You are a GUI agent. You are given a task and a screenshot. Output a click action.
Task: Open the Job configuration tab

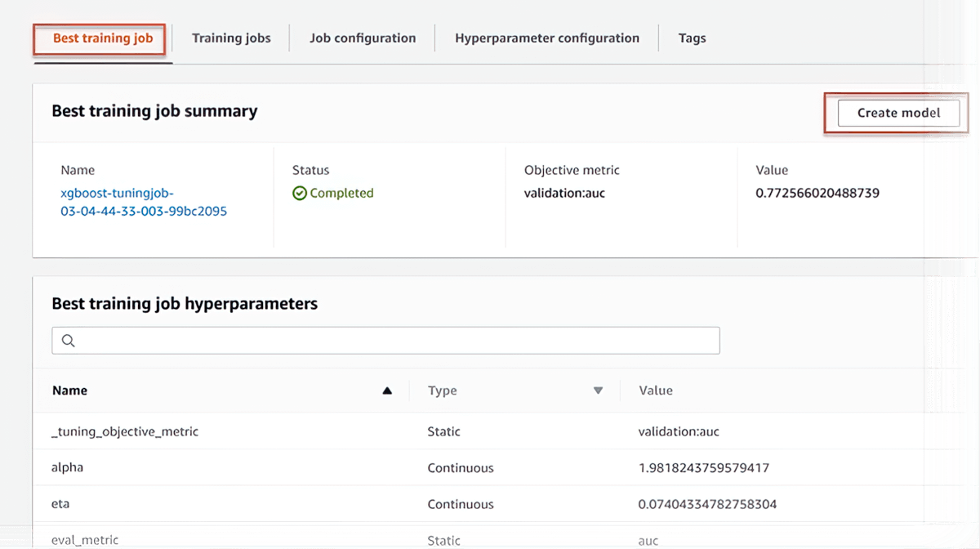(x=363, y=38)
